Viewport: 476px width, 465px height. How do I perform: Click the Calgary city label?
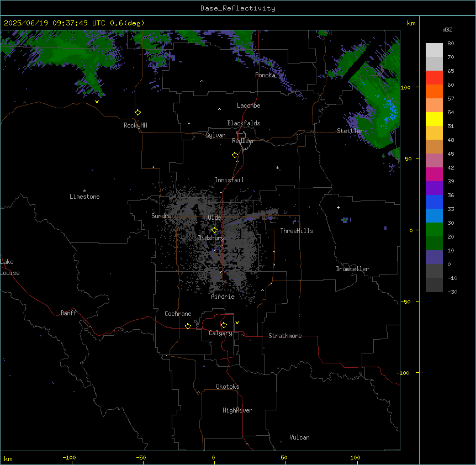220,333
